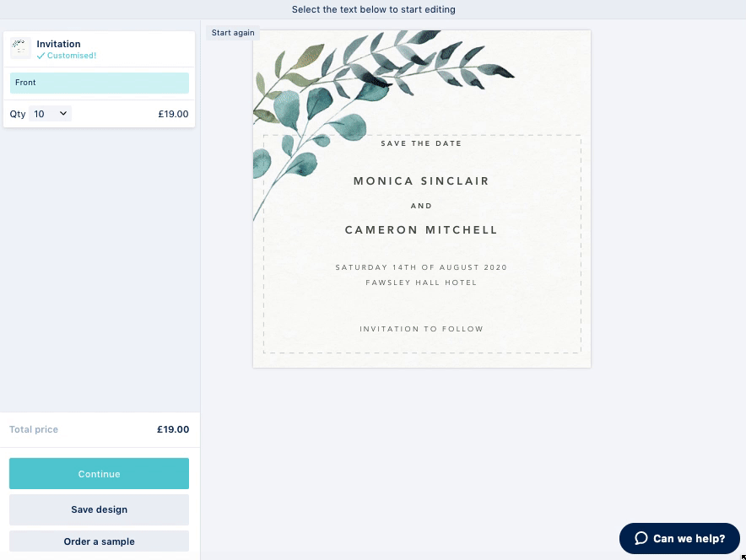Click the £19.00 price beside Qty
This screenshot has height=560, width=746.
click(x=173, y=114)
